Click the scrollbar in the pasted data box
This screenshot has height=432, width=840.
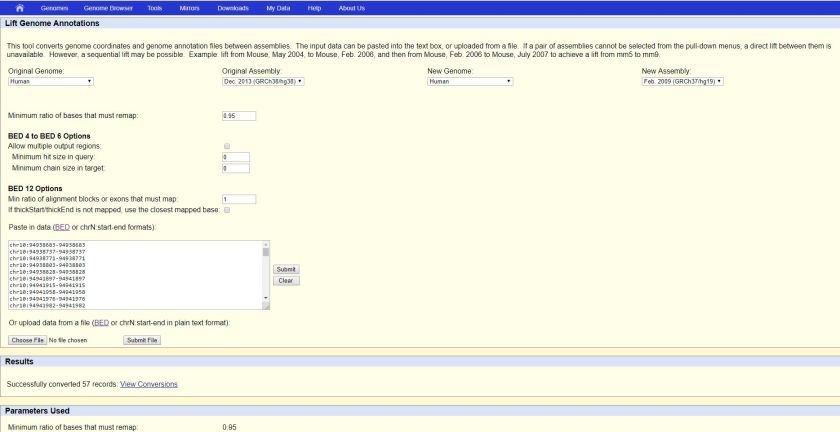[x=266, y=272]
